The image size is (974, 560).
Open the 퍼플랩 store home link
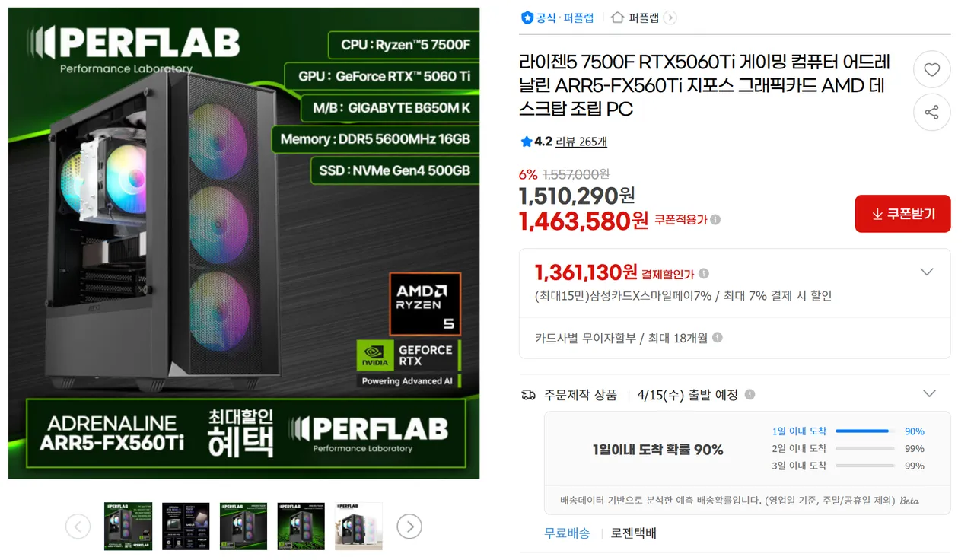click(x=644, y=17)
